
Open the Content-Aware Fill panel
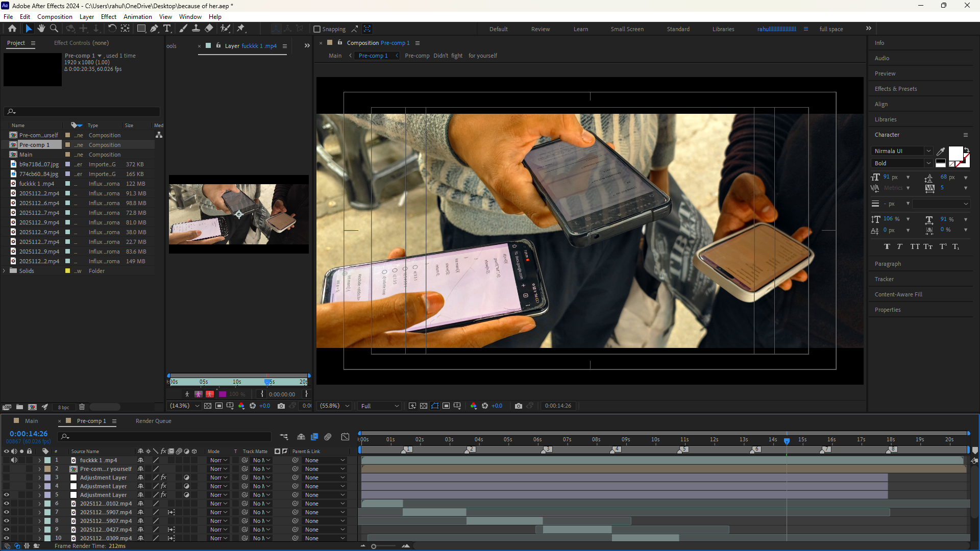[x=898, y=294]
